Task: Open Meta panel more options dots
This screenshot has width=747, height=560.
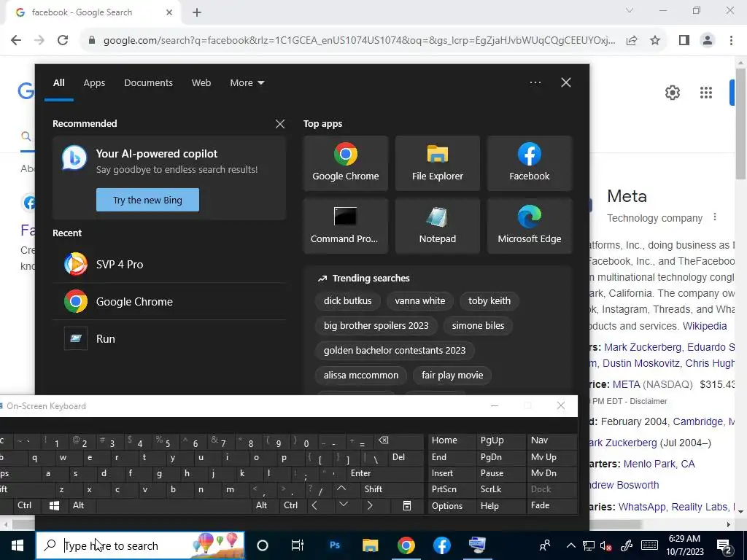Action: 715,217
